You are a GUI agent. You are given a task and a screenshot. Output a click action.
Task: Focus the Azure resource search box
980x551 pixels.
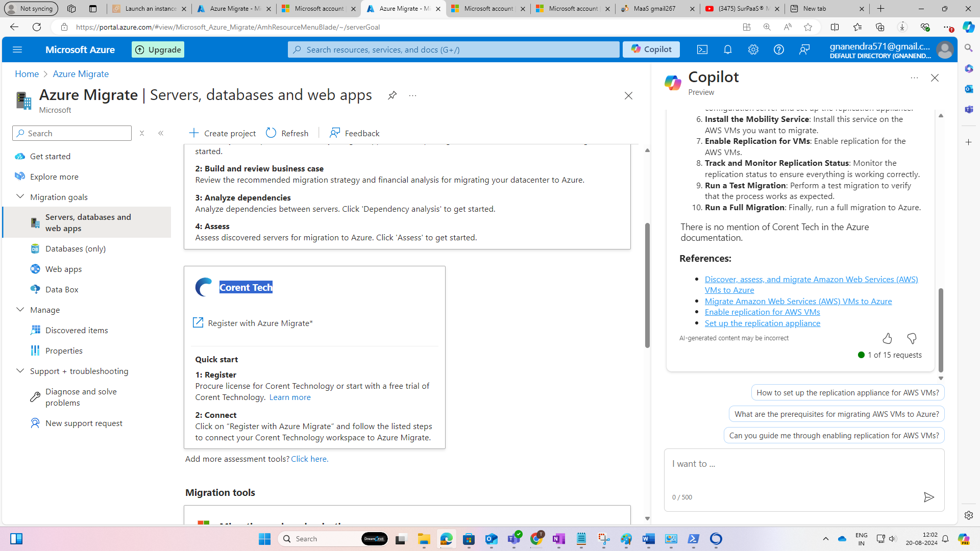(453, 49)
